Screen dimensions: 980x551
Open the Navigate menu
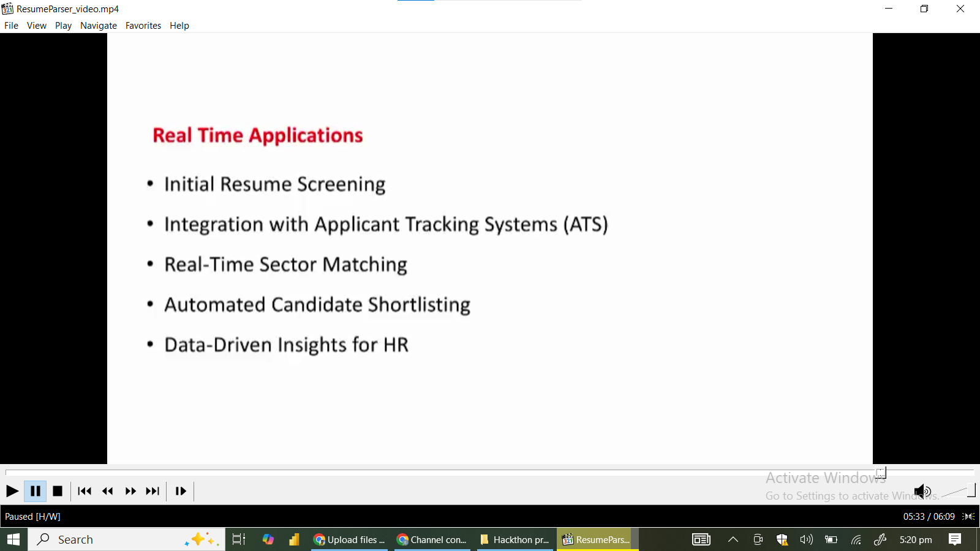[x=99, y=26]
